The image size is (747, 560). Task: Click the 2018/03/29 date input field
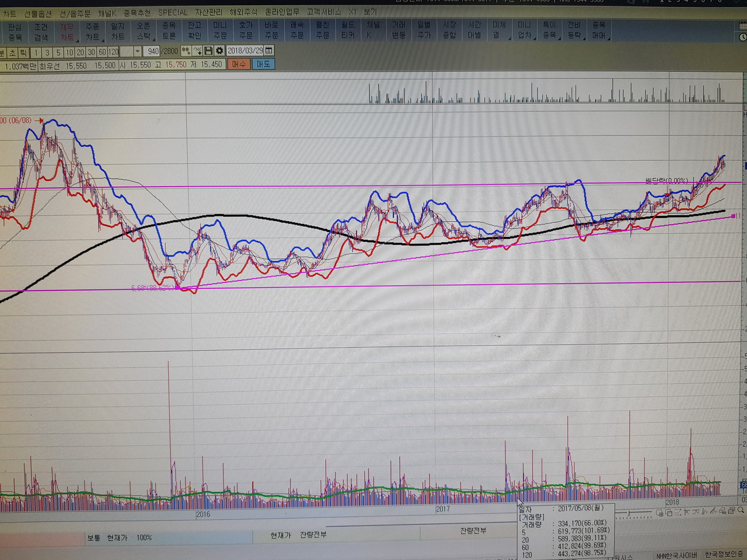coord(245,51)
